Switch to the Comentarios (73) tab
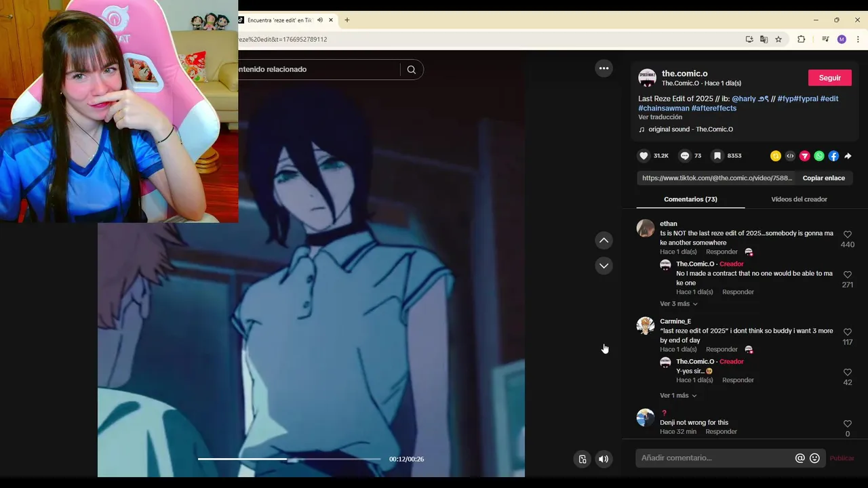The image size is (868, 488). pyautogui.click(x=690, y=199)
